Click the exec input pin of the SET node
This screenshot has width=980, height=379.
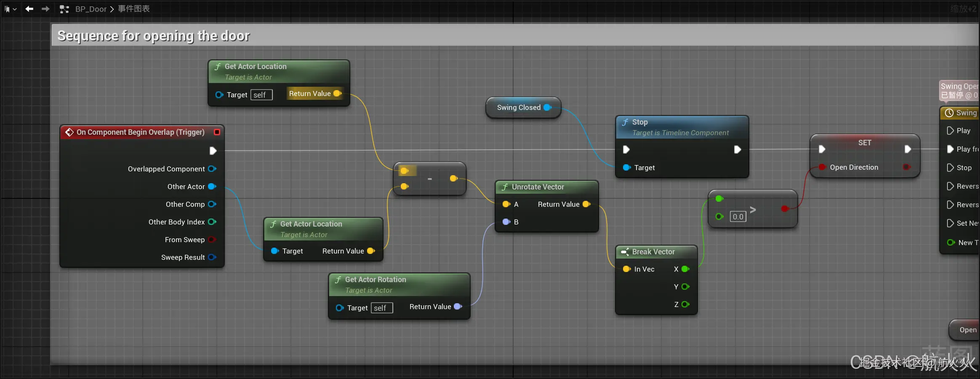coord(822,149)
